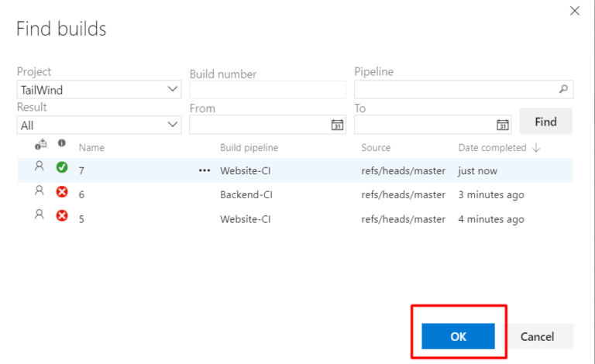Click Backend-CI pipeline in build 6 row

click(x=246, y=194)
